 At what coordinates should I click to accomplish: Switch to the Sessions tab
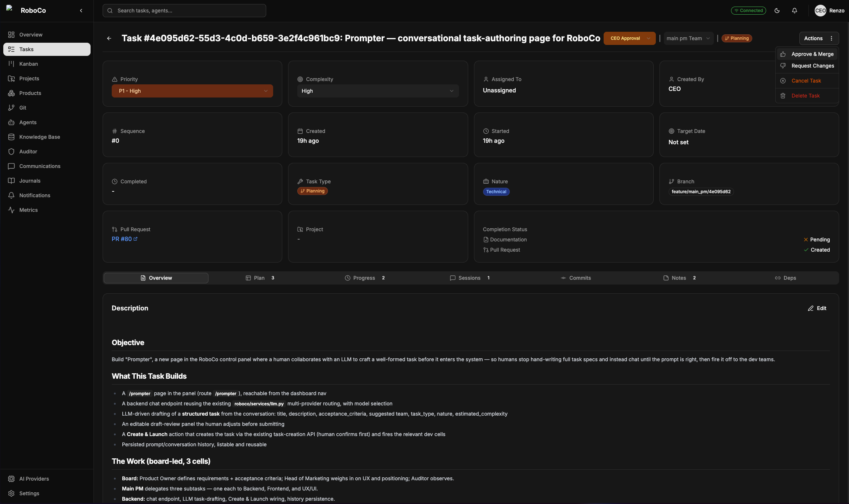pos(470,278)
